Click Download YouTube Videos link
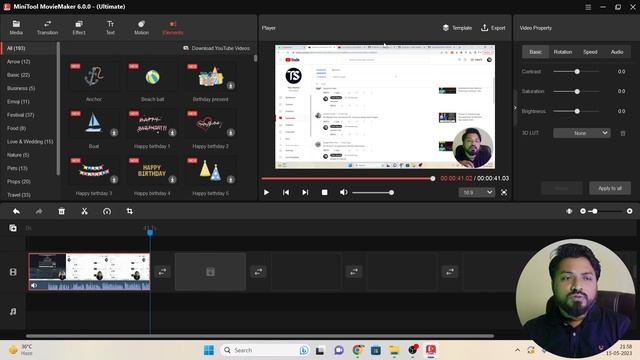Screen dimensions: 640x360 coord(216,48)
